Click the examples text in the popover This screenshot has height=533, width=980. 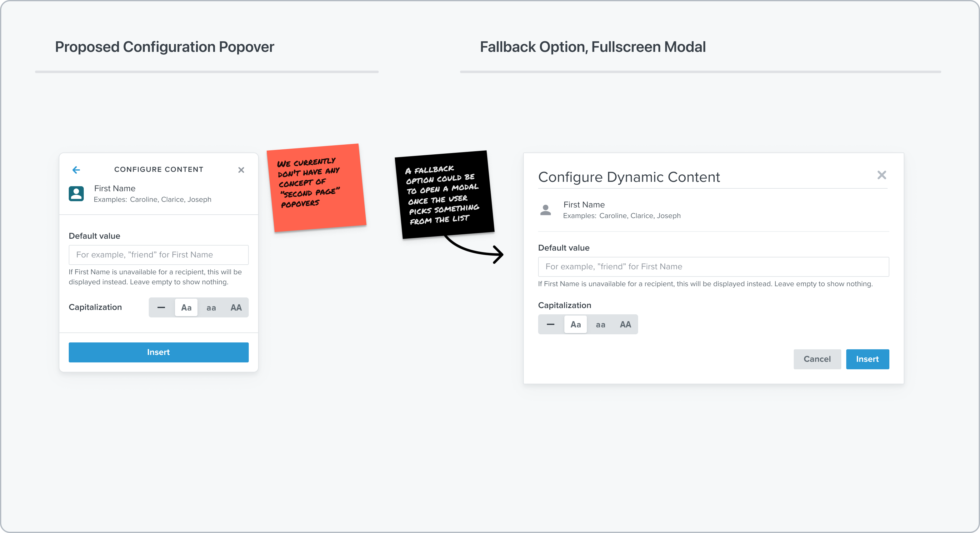152,199
